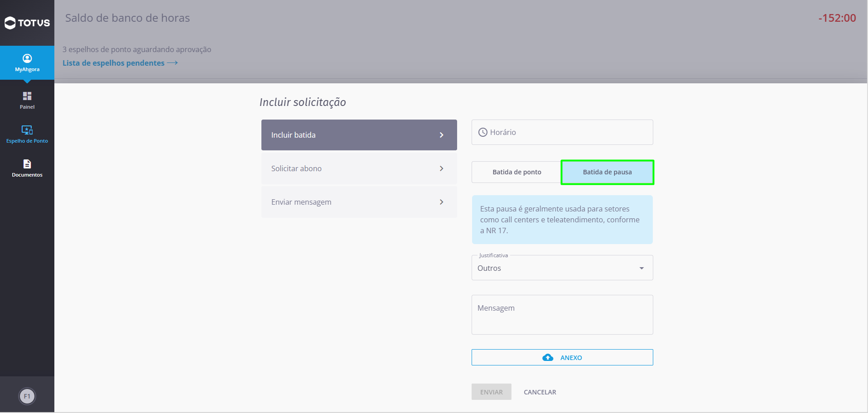Select Incluir batida menu item
Viewport: 868px width, 413px height.
[x=359, y=135]
